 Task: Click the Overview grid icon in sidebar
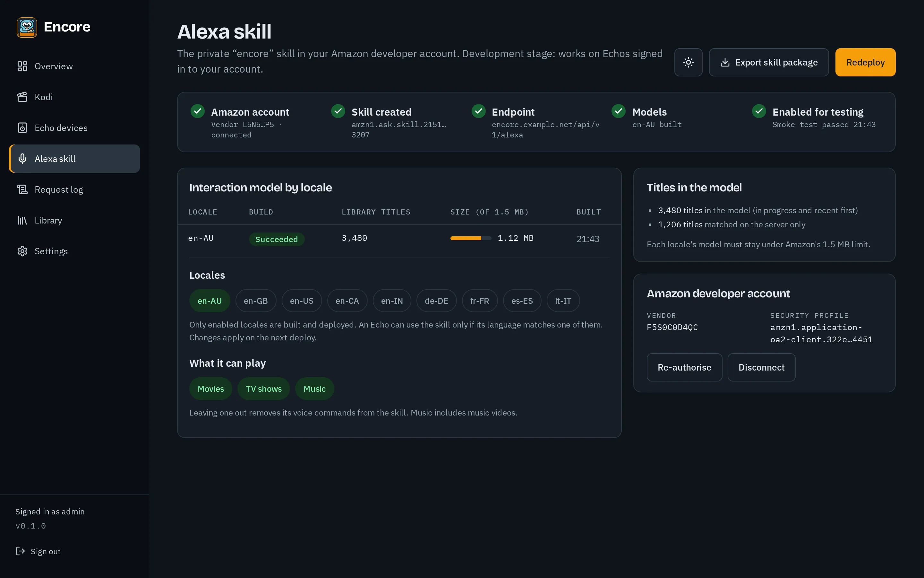[22, 66]
